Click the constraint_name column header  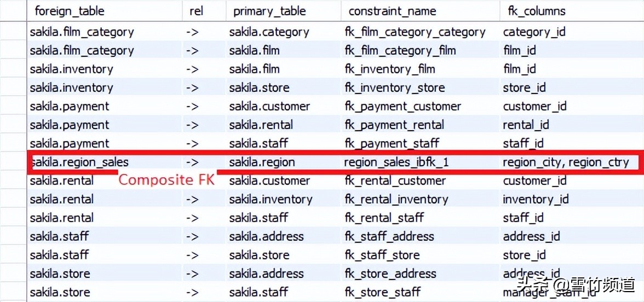(392, 11)
